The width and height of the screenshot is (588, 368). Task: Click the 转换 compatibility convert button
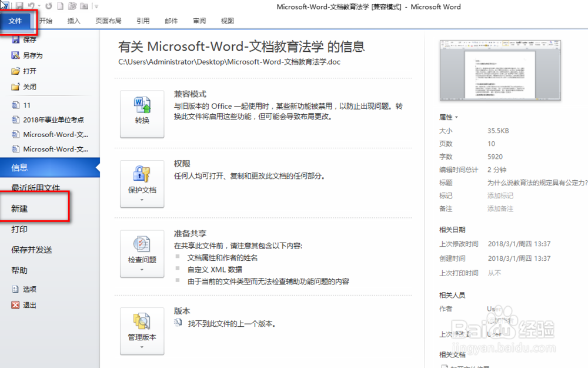coord(142,114)
